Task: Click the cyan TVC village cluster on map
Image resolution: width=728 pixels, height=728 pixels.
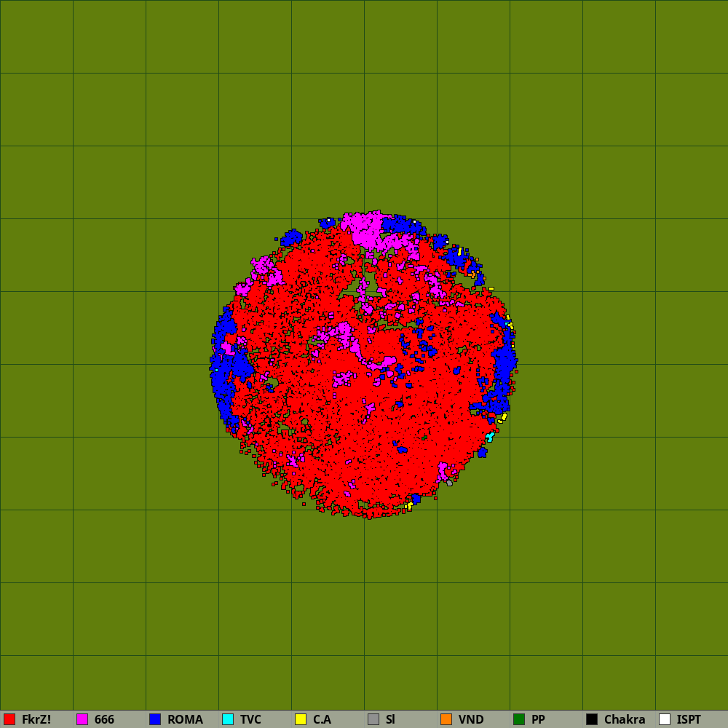Action: (490, 437)
